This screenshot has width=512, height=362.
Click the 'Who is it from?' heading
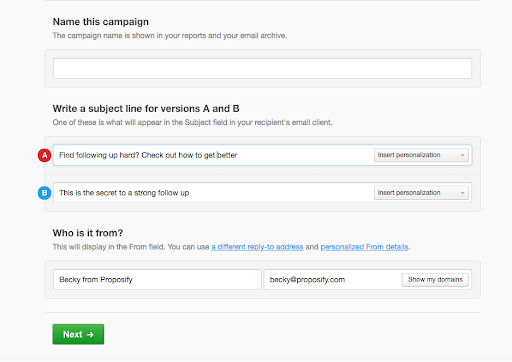click(88, 233)
